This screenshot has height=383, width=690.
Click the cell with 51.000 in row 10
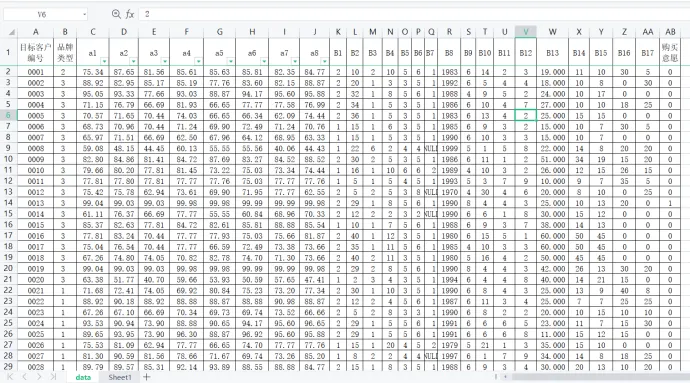pyautogui.click(x=552, y=159)
